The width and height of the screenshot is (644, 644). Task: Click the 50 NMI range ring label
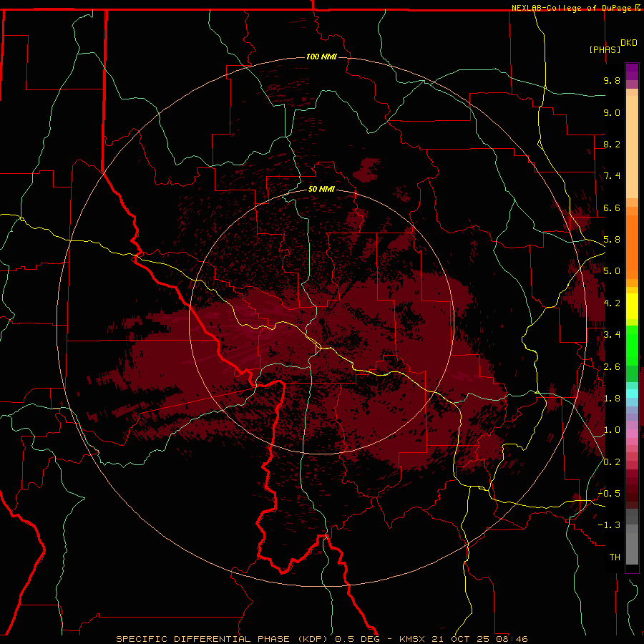click(321, 189)
